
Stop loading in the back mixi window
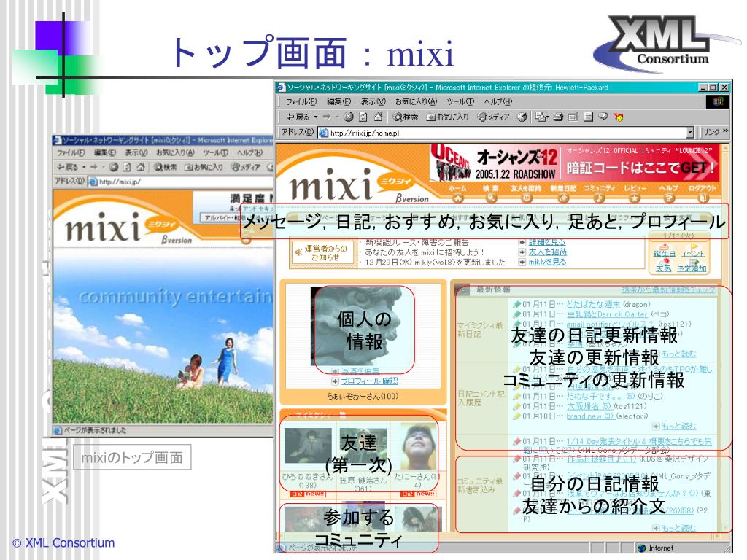(113, 167)
